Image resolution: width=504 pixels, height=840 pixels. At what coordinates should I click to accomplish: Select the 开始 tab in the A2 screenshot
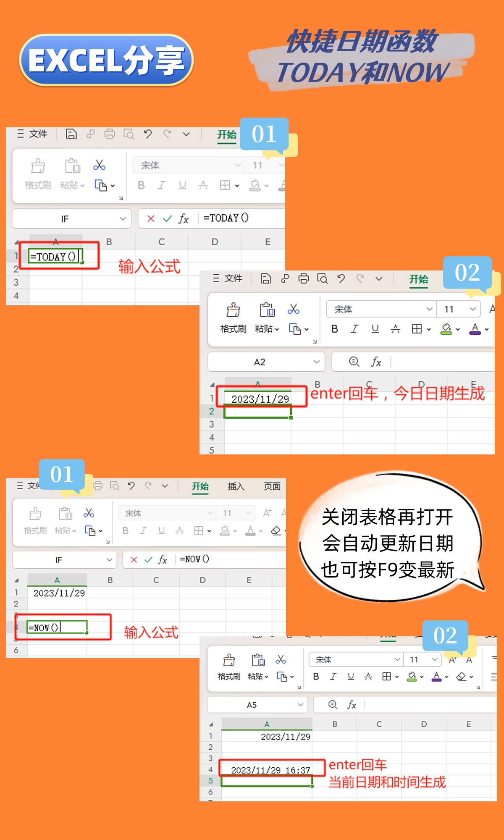click(x=419, y=279)
